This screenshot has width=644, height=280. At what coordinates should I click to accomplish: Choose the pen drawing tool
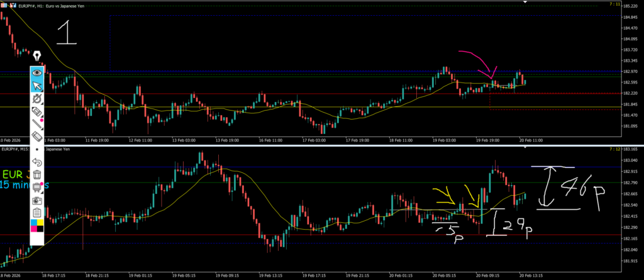pos(37,99)
